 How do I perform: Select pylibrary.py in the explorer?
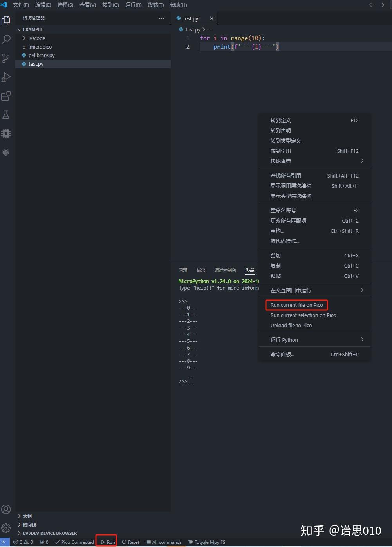click(x=41, y=55)
